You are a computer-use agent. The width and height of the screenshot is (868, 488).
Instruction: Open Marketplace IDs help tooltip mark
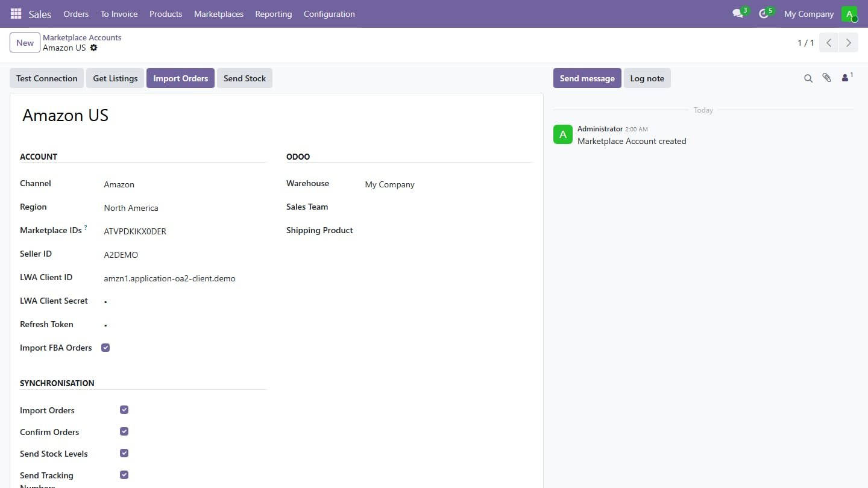86,228
